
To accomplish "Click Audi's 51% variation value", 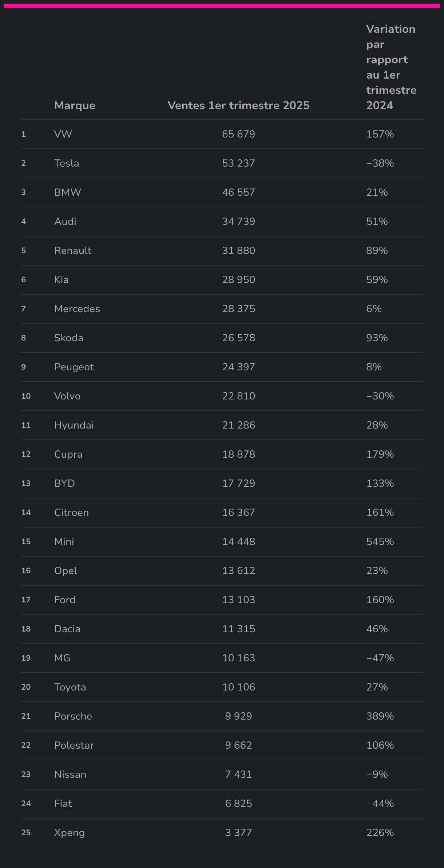I will (x=377, y=222).
